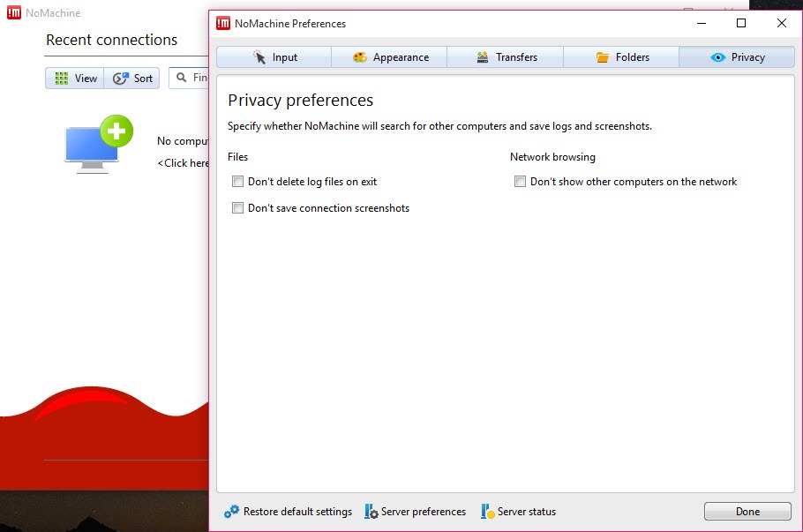Click the Server status icon

point(487,512)
